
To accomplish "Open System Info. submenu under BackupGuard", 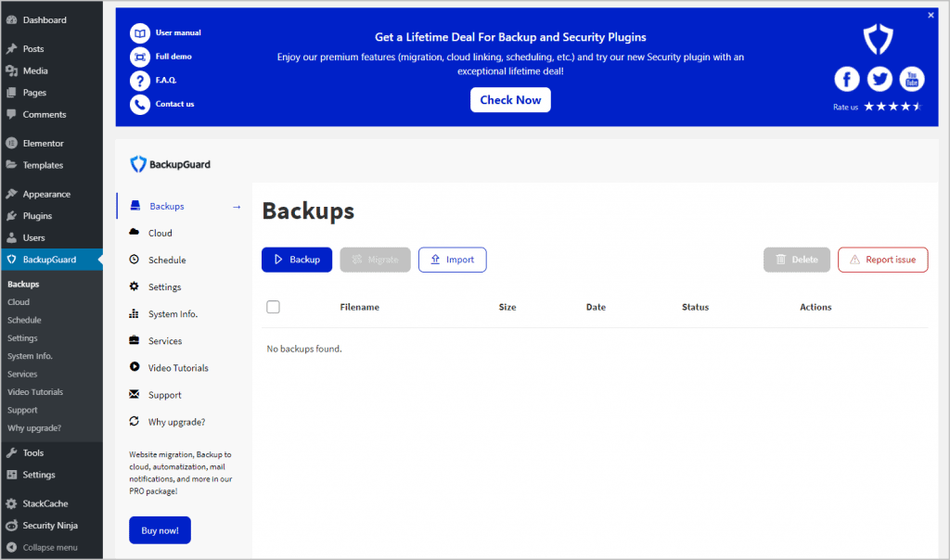I will pyautogui.click(x=30, y=356).
